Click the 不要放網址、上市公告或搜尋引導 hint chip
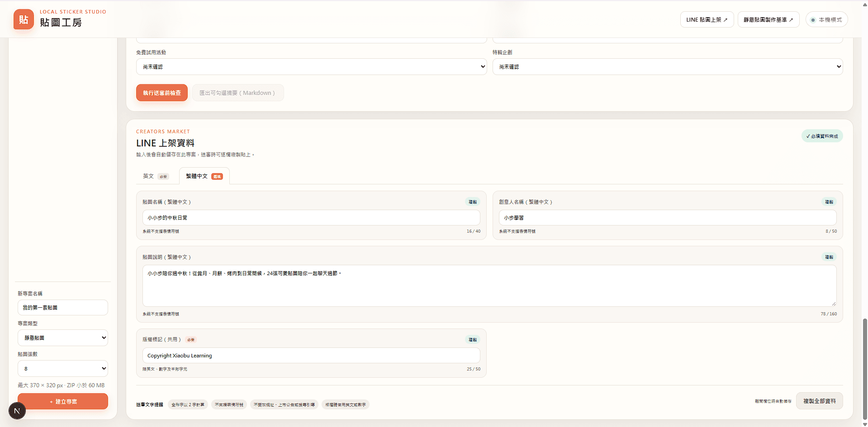Image resolution: width=868 pixels, height=427 pixels. click(284, 405)
